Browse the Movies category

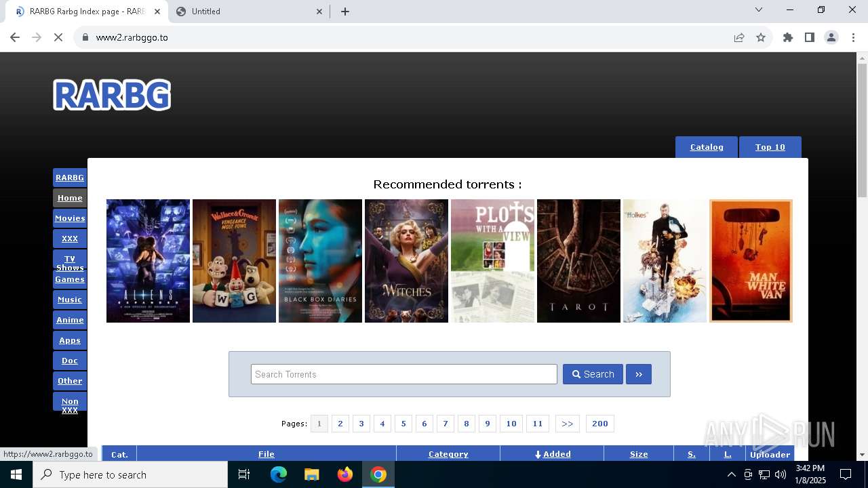coord(70,218)
